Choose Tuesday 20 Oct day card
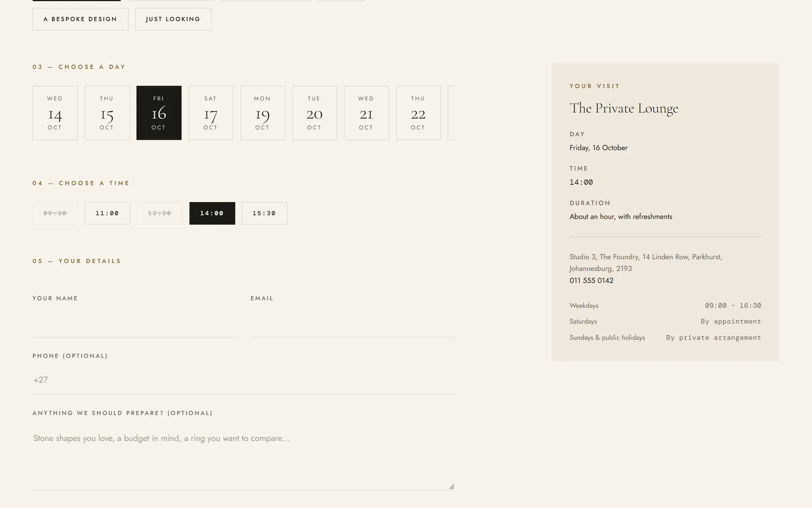812x508 pixels. pyautogui.click(x=314, y=113)
